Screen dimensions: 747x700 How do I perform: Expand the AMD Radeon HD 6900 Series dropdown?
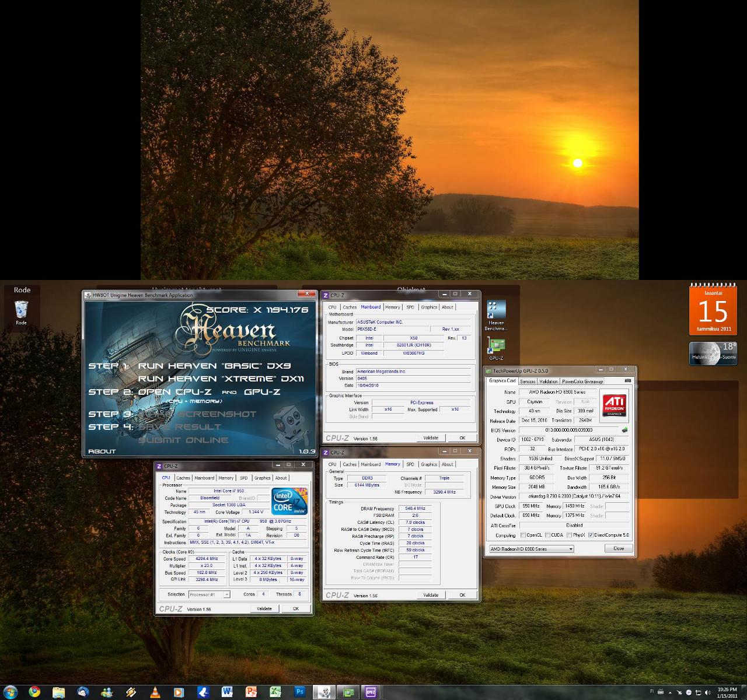[x=532, y=549]
